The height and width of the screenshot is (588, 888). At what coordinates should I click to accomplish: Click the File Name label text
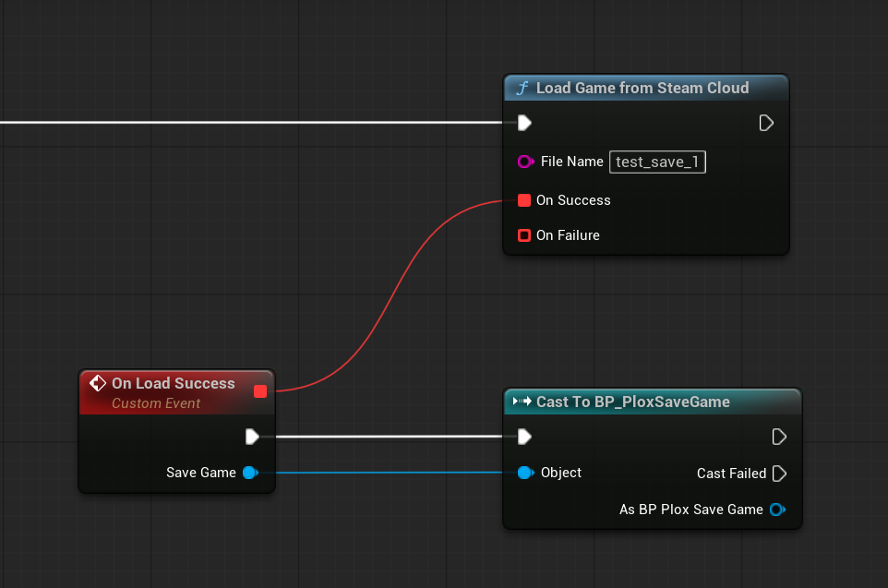[x=572, y=162]
